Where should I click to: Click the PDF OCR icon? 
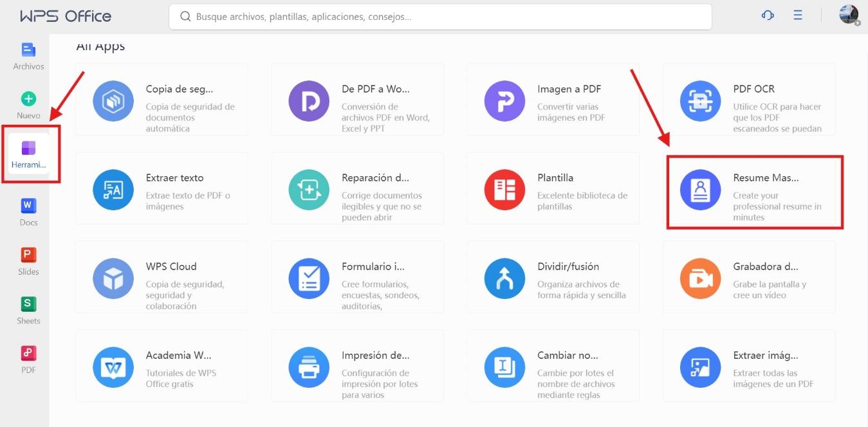pos(701,101)
